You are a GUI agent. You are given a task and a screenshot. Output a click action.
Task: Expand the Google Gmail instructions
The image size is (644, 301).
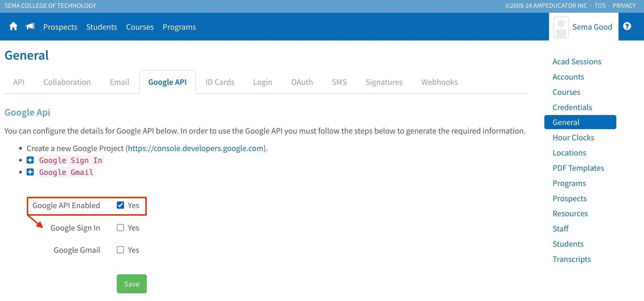click(30, 172)
